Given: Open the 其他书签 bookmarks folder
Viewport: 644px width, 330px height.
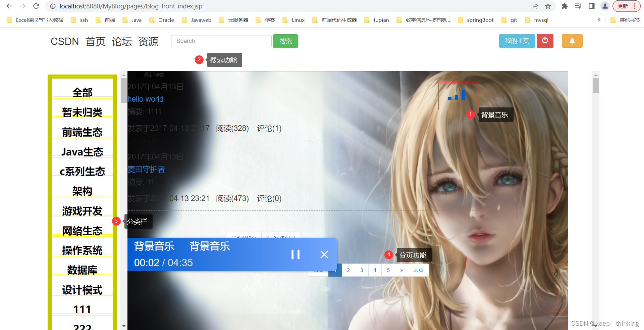Looking at the screenshot, I should click(x=625, y=20).
